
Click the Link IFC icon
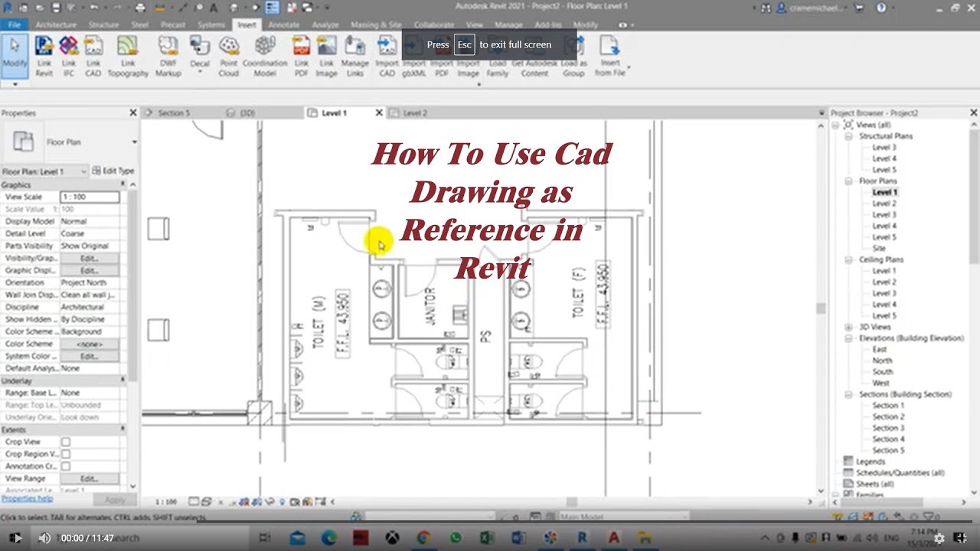69,56
